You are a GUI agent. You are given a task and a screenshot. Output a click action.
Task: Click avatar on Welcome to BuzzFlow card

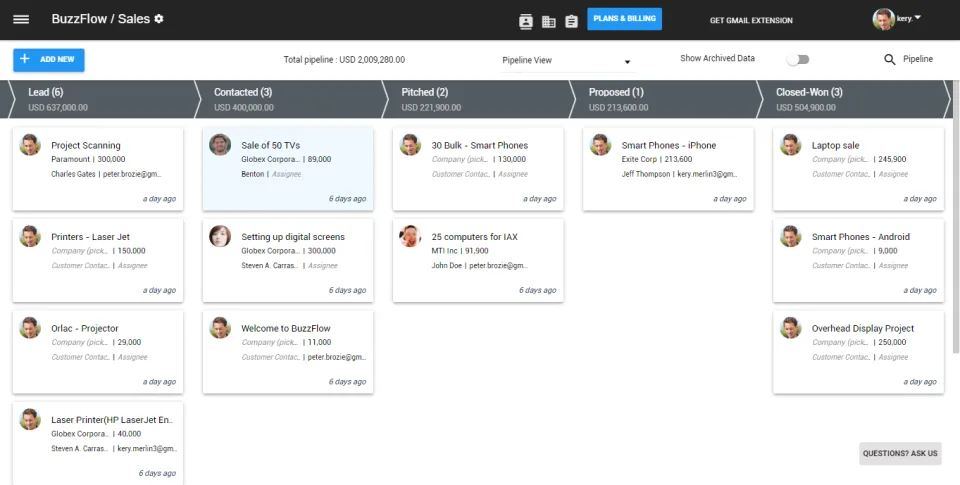pyautogui.click(x=220, y=328)
